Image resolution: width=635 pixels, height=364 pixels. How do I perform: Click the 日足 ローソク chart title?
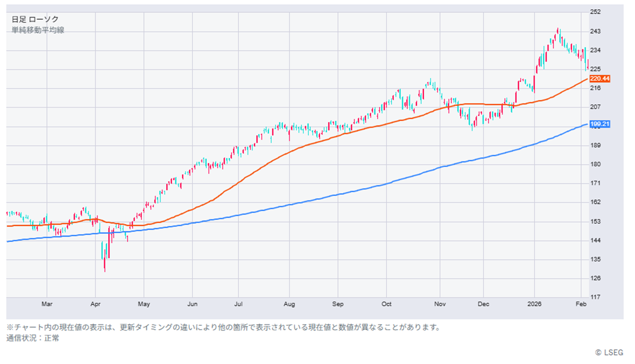(x=35, y=19)
